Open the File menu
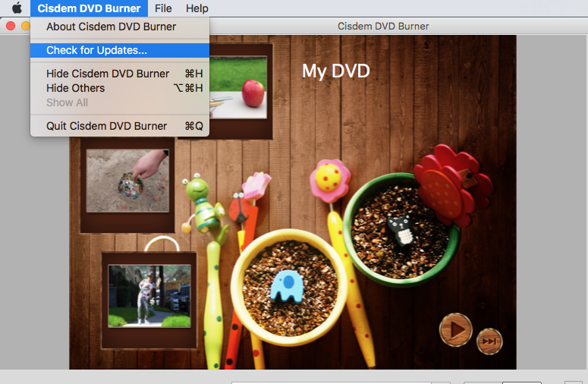The width and height of the screenshot is (588, 384). [163, 8]
